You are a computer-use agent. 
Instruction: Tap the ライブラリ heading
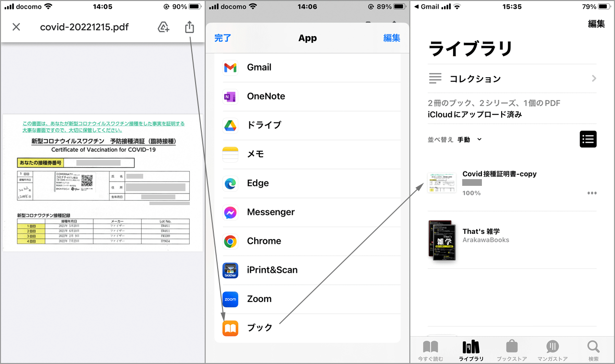[x=470, y=49]
